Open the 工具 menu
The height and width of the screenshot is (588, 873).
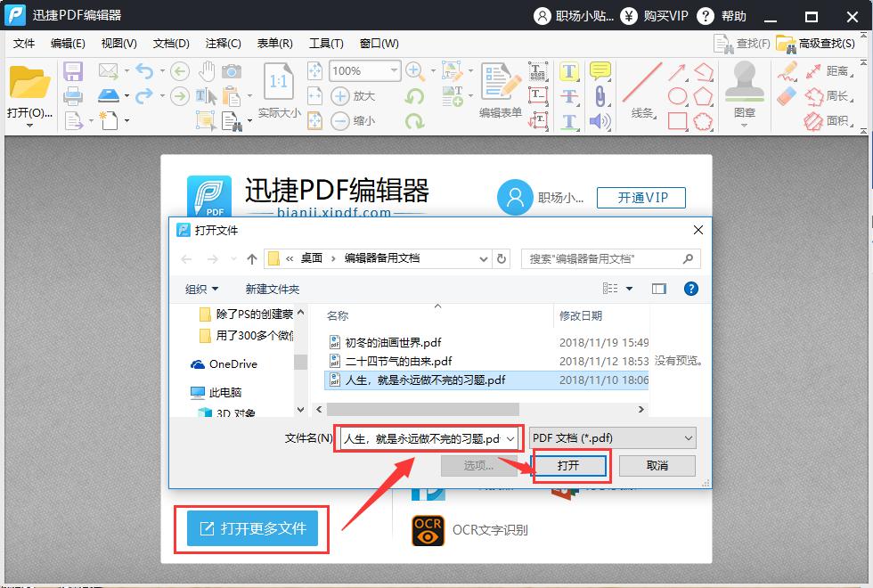point(325,43)
